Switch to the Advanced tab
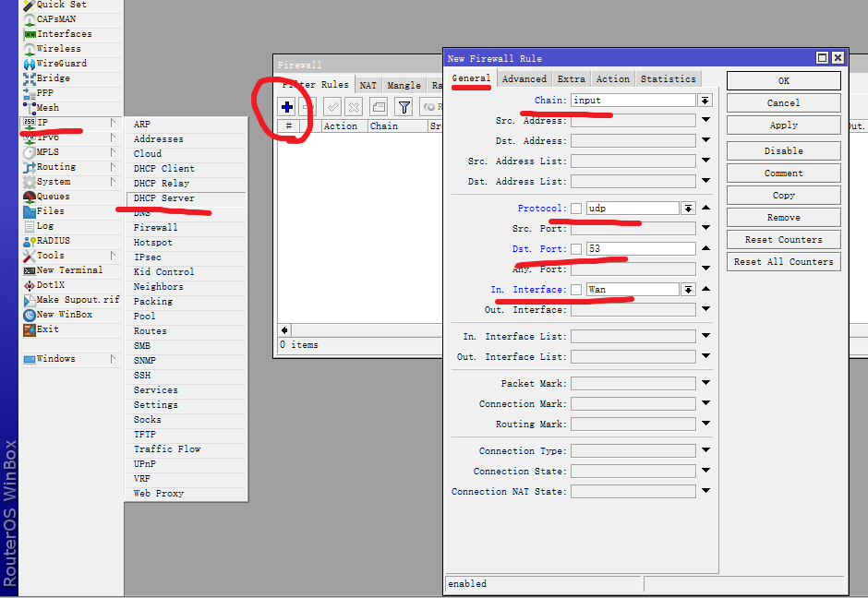 (x=524, y=79)
